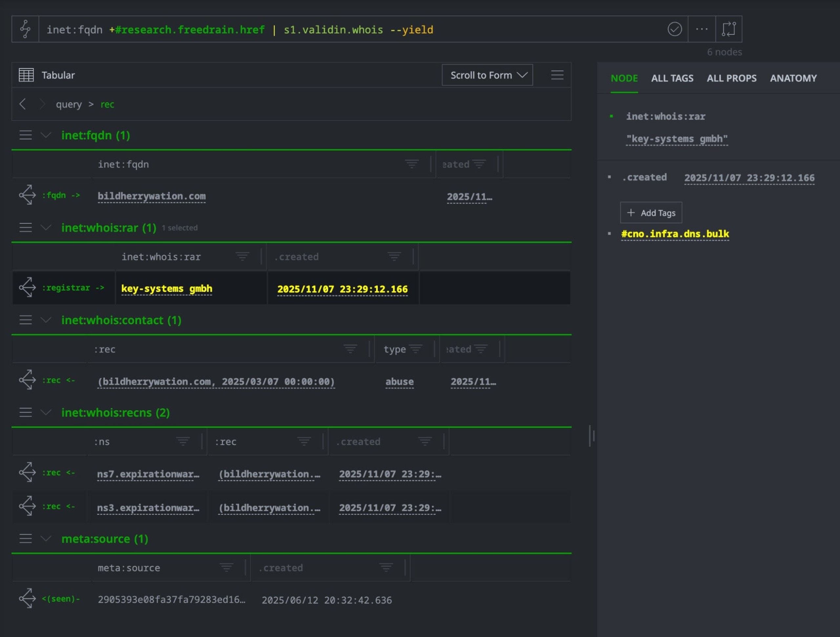
Task: Click 2025/11/07 23:29:12.166 cell in rar table
Action: tap(343, 289)
